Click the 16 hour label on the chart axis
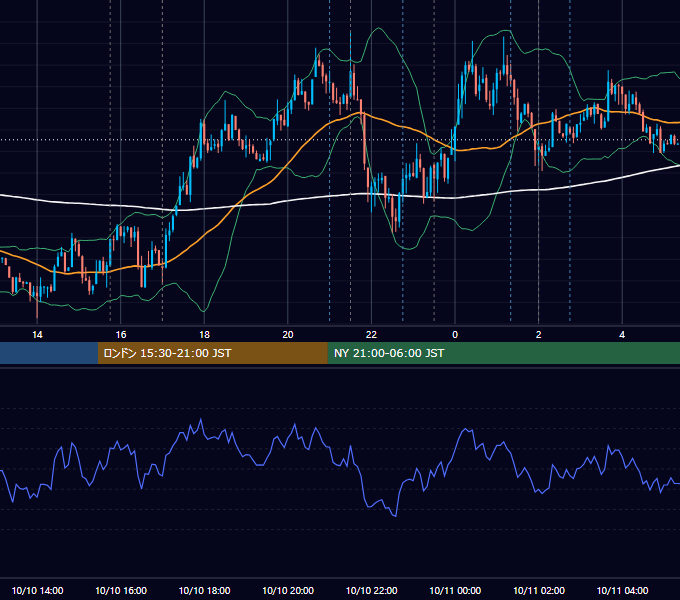Screen dimensions: 680x600 (121, 335)
